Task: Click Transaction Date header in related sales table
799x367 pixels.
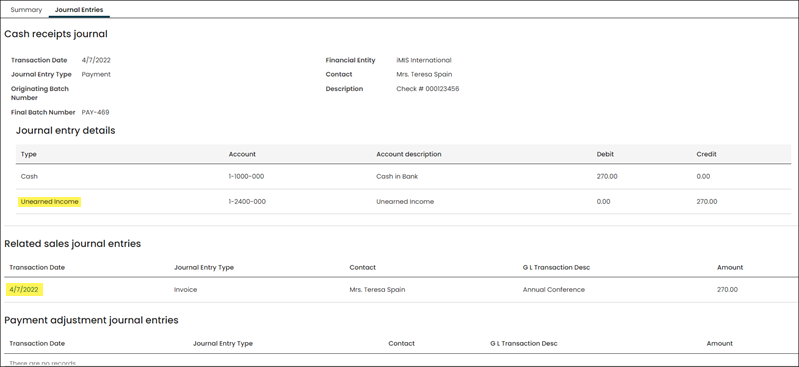Action: pyautogui.click(x=37, y=267)
